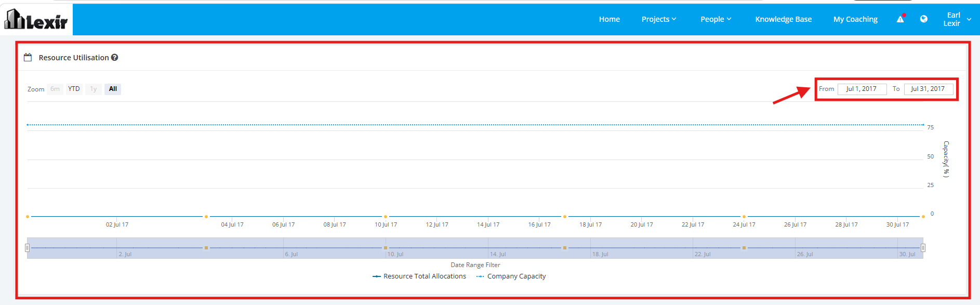Screen dimensions: 980x305
Task: Click the To date field
Action: click(x=929, y=89)
